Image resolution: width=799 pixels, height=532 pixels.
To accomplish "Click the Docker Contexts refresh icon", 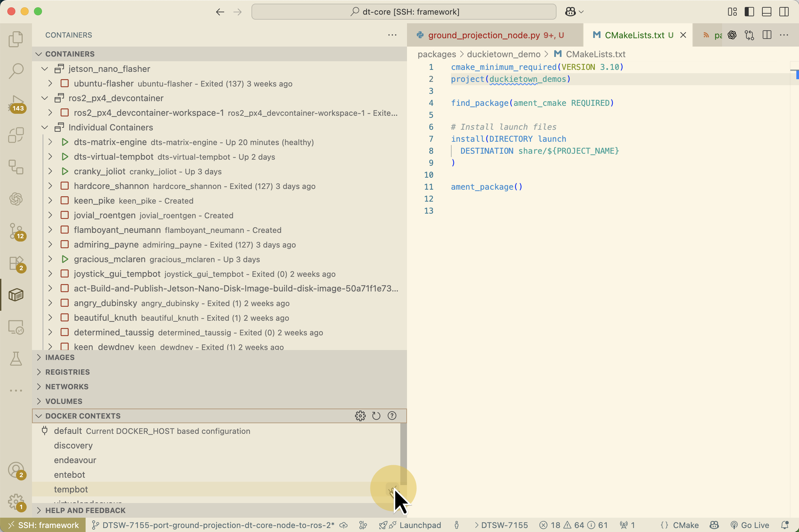I will point(376,416).
